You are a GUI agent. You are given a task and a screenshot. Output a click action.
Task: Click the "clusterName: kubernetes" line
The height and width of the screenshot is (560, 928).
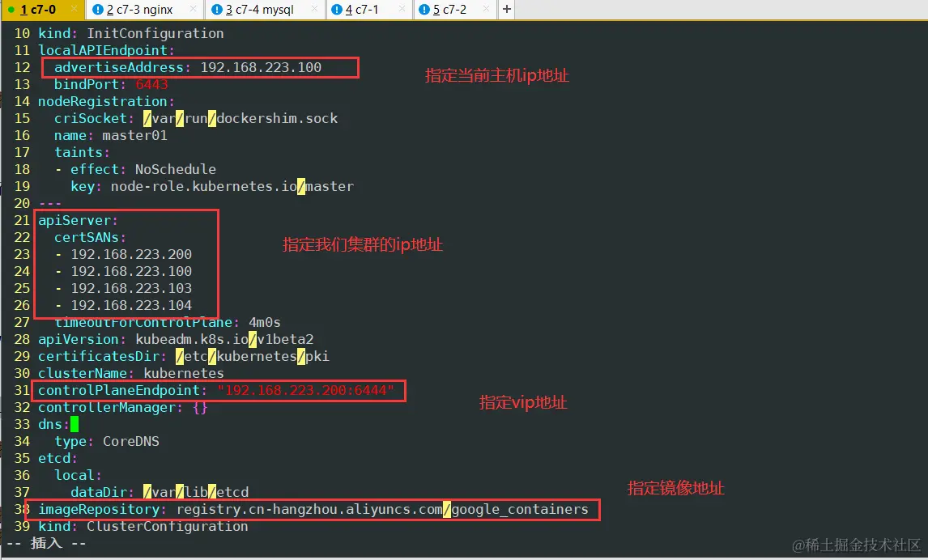tap(131, 374)
